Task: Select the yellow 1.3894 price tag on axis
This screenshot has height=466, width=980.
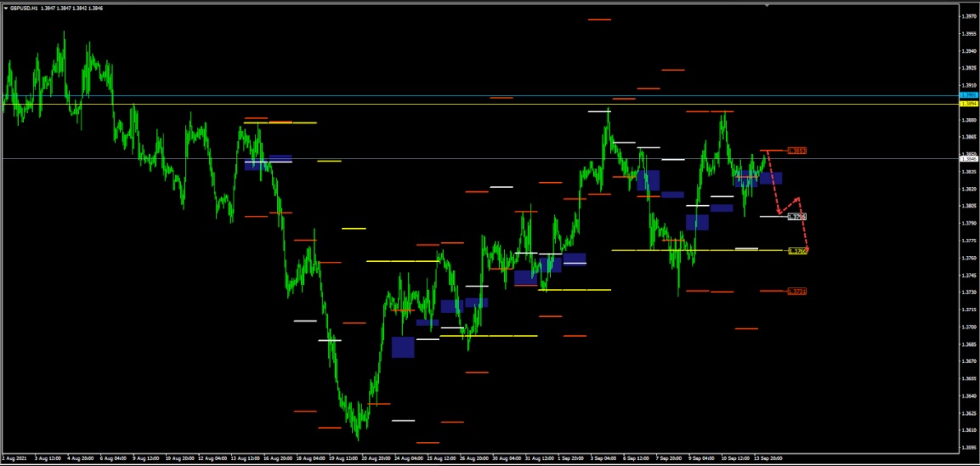Action: pyautogui.click(x=968, y=104)
